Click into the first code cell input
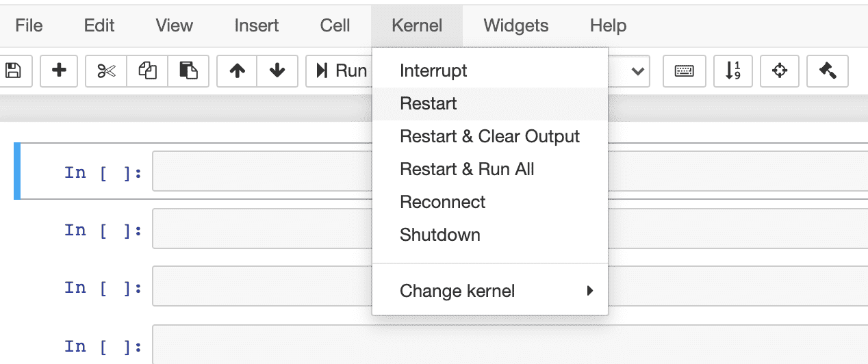The width and height of the screenshot is (868, 364). tap(260, 172)
